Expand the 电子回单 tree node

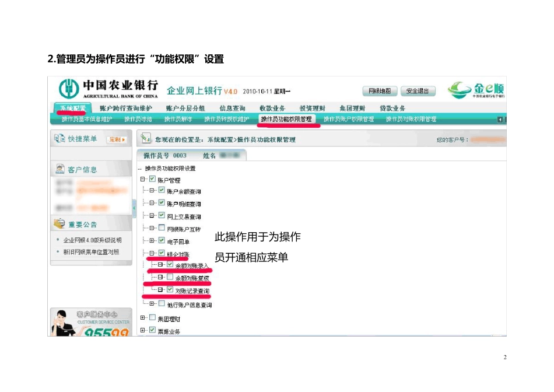tap(152, 241)
